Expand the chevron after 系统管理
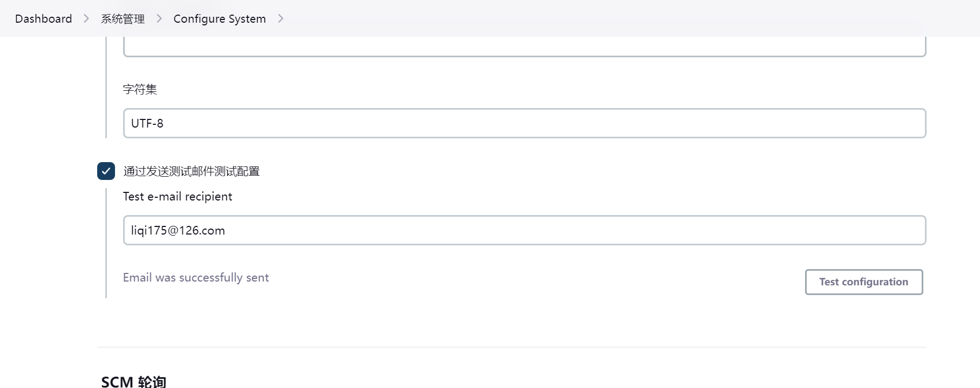 click(x=159, y=19)
